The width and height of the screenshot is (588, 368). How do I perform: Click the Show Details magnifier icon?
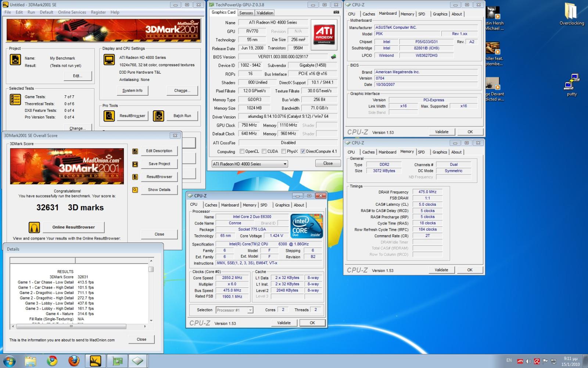(x=135, y=190)
